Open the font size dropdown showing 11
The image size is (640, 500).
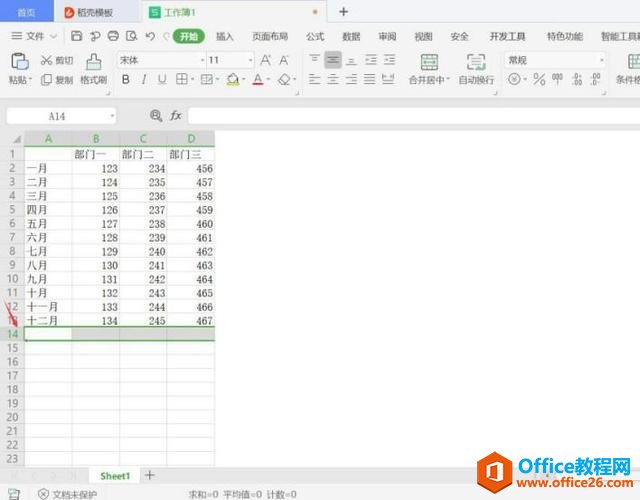[250, 60]
